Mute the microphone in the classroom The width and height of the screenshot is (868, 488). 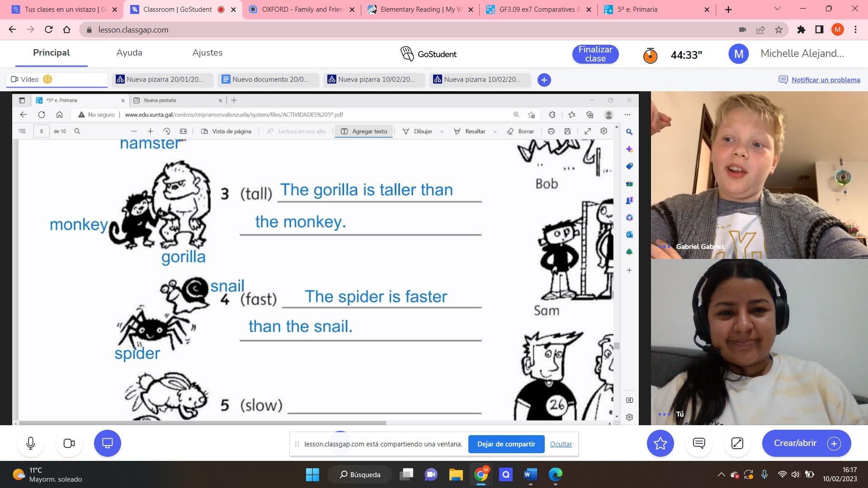point(31,443)
